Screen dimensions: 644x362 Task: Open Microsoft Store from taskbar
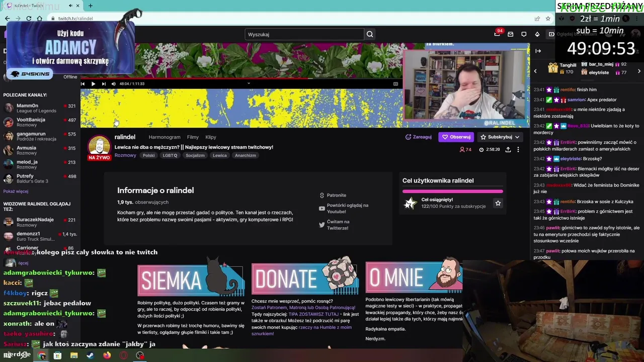tap(58, 355)
